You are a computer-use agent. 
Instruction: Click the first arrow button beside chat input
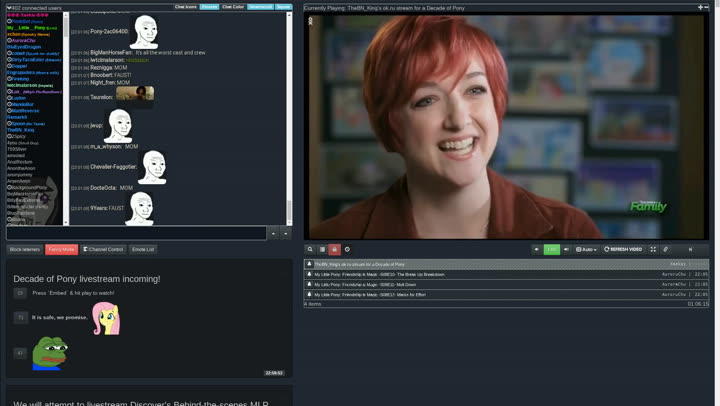(x=273, y=233)
